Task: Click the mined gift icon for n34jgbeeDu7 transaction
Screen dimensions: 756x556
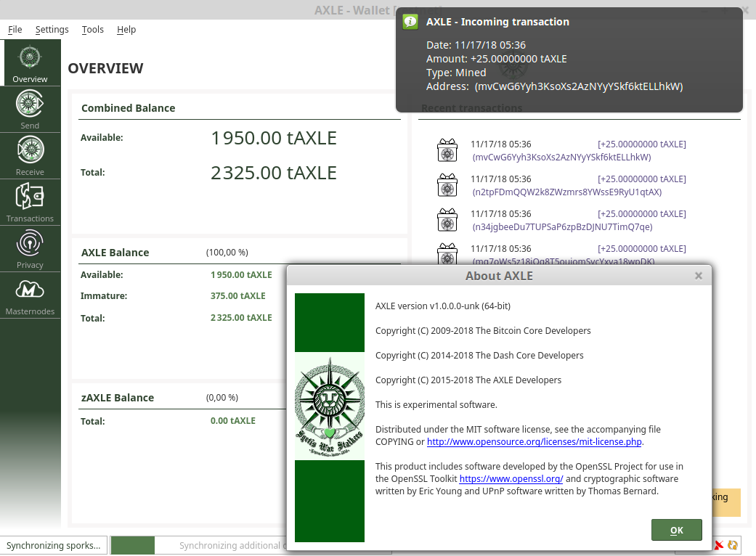Action: 447,220
